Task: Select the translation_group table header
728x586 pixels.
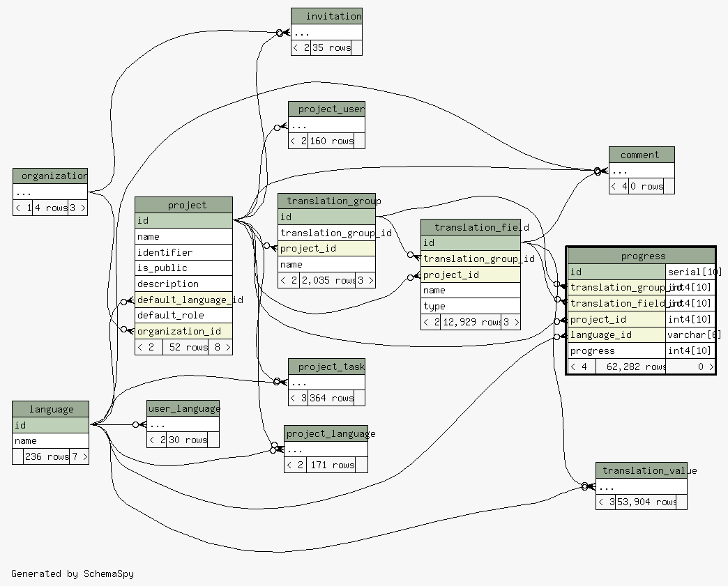Action: [327, 201]
